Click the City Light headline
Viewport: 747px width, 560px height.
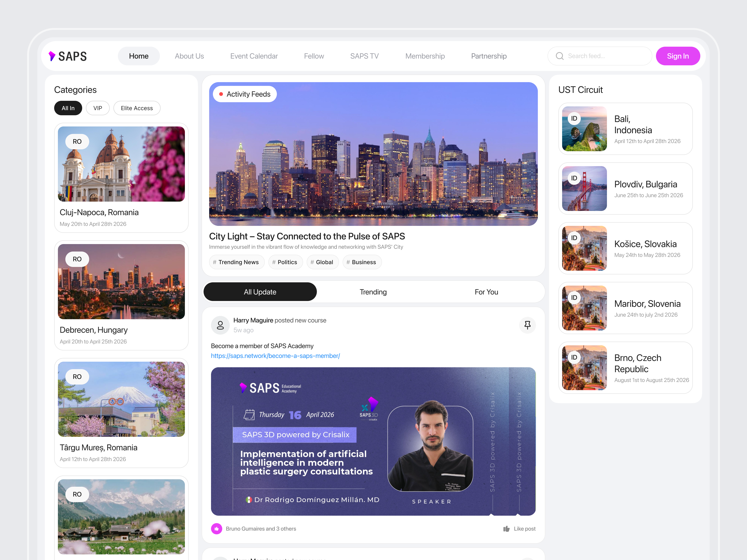pos(307,236)
